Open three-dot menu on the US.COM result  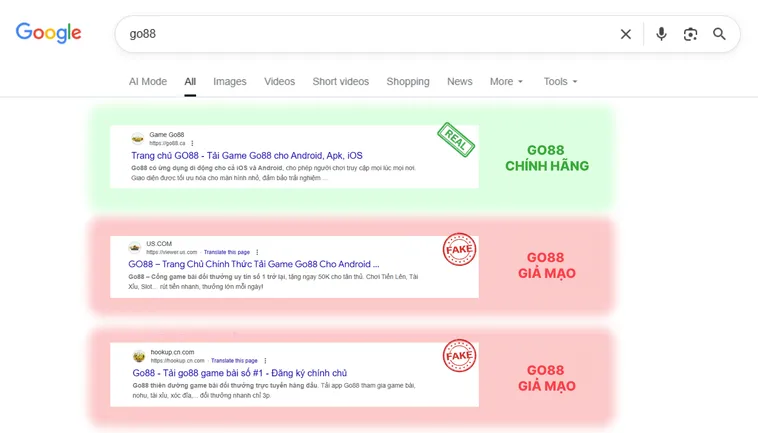tap(257, 252)
